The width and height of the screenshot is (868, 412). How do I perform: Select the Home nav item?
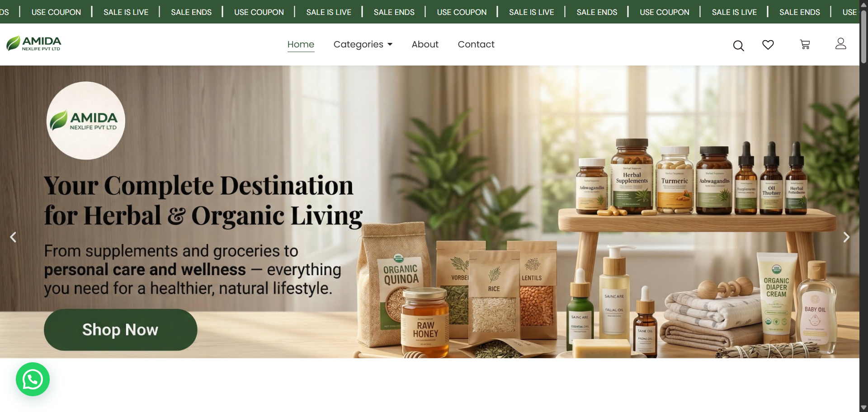point(301,44)
